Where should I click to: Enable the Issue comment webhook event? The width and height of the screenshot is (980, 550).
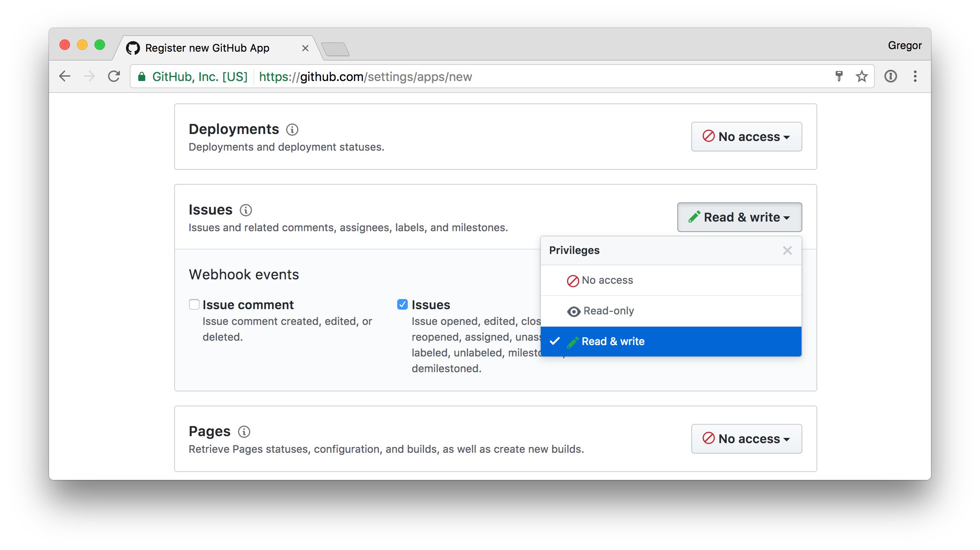[x=194, y=304]
